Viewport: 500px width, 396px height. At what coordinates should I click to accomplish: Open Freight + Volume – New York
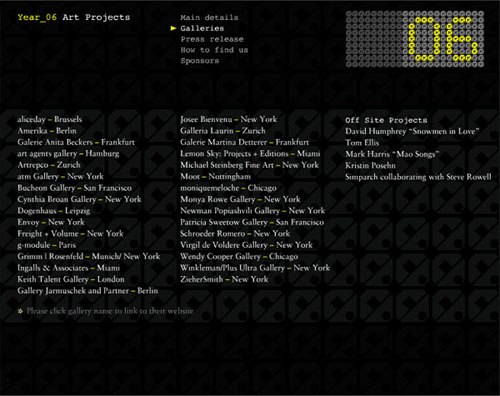pyautogui.click(x=70, y=234)
